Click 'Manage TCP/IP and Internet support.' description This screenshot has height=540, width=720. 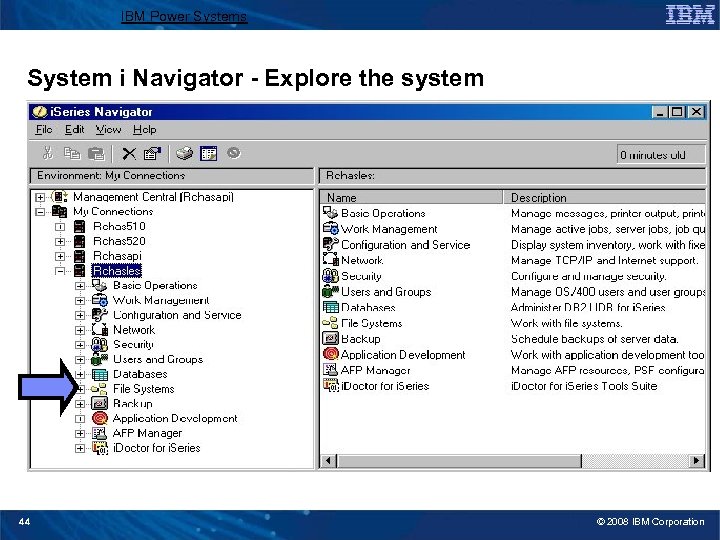605,260
